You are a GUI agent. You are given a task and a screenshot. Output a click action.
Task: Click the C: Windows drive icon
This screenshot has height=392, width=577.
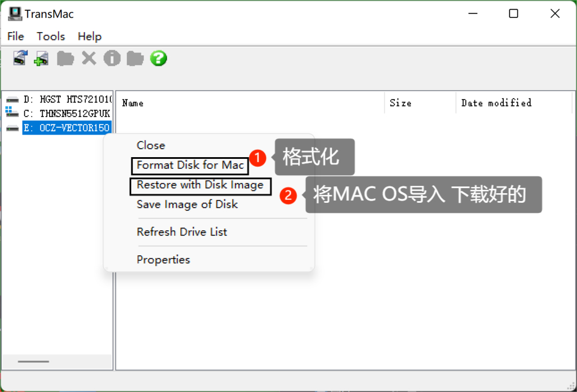[12, 112]
